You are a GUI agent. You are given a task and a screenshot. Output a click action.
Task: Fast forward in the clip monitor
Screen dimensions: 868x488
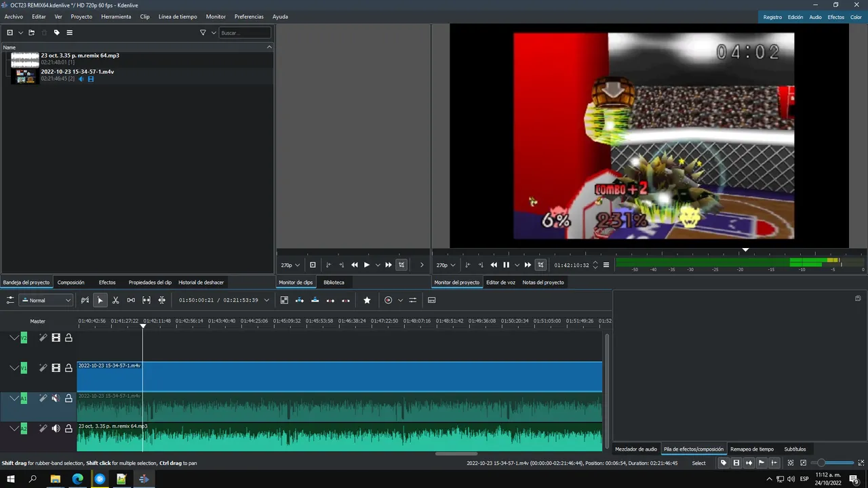[x=389, y=265]
